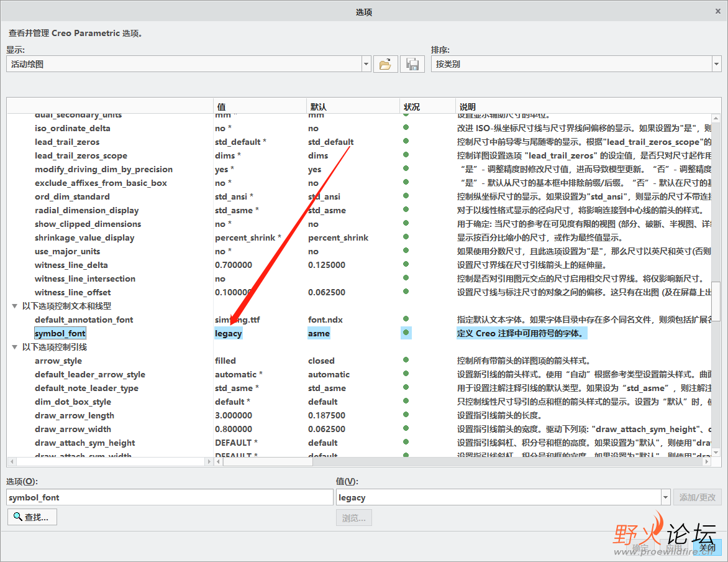Select the modify_driving_dim_by_precision option
728x562 pixels.
click(104, 169)
